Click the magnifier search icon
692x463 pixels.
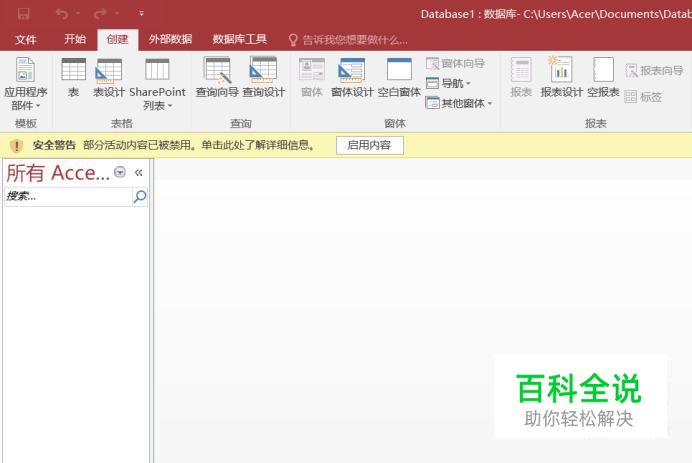click(x=140, y=196)
